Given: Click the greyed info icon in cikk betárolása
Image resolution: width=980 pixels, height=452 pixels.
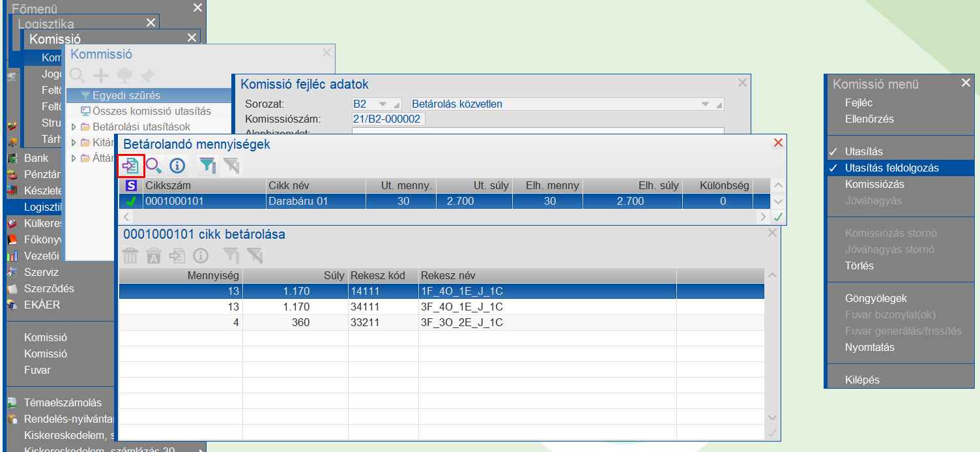Looking at the screenshot, I should point(201,256).
